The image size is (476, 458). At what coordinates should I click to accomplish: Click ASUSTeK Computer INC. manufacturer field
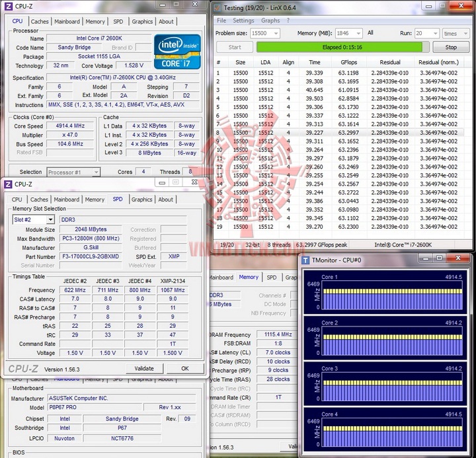click(x=122, y=399)
